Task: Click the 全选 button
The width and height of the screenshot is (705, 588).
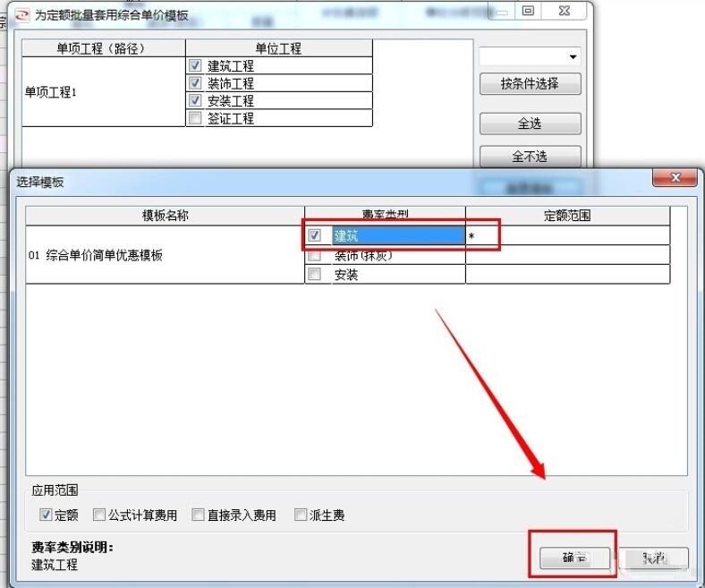Action: [x=531, y=124]
